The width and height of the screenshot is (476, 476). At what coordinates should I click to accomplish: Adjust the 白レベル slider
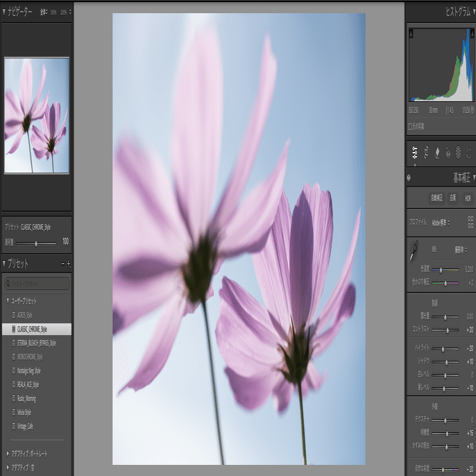point(445,375)
